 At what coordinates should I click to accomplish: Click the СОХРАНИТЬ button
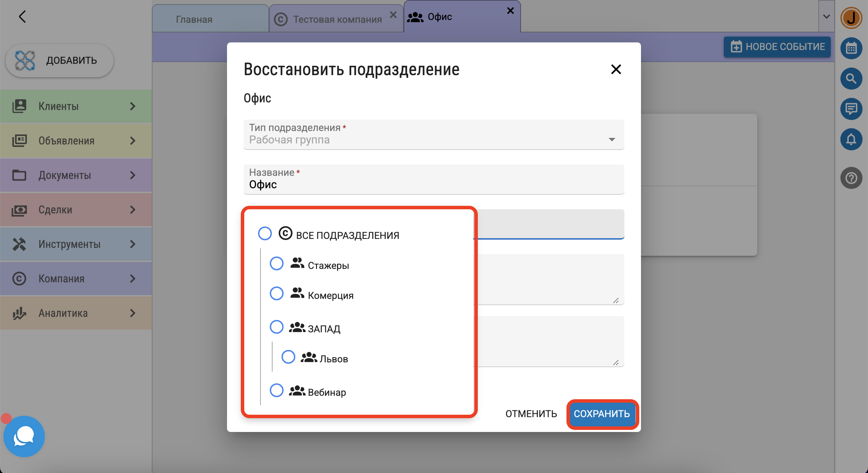(x=602, y=414)
